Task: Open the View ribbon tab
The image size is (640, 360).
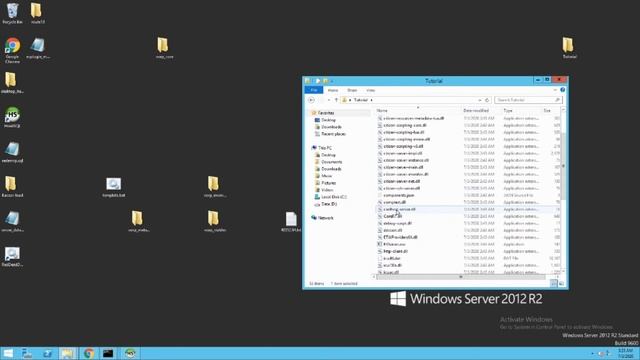Action: click(370, 90)
